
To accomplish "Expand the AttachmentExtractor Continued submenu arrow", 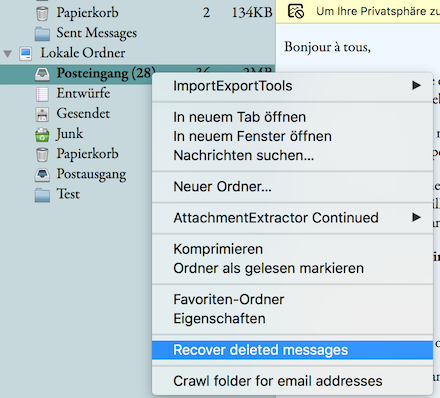I will (x=416, y=217).
